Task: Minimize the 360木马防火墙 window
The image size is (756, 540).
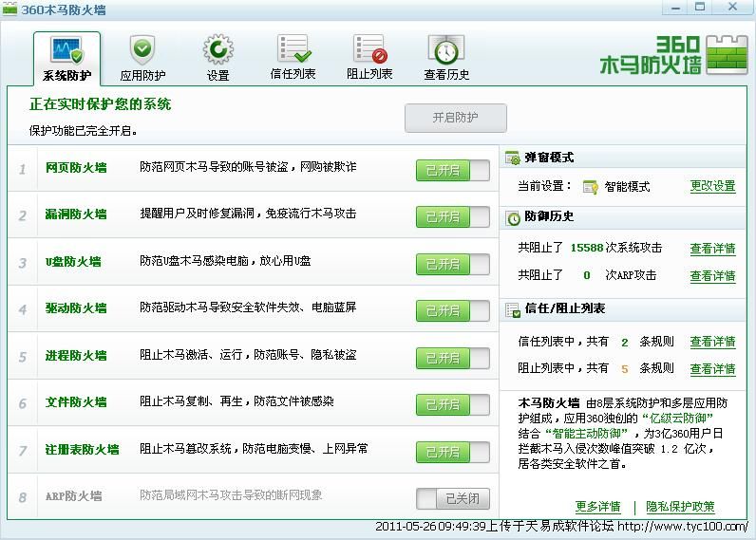Action: (676, 8)
